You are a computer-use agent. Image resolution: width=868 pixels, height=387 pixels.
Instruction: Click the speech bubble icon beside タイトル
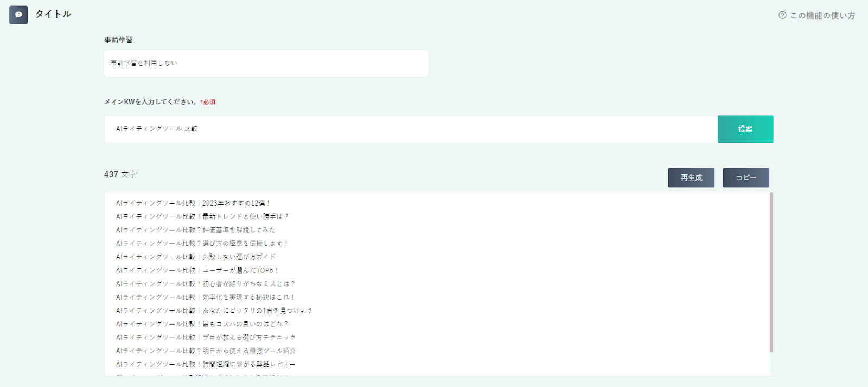18,15
